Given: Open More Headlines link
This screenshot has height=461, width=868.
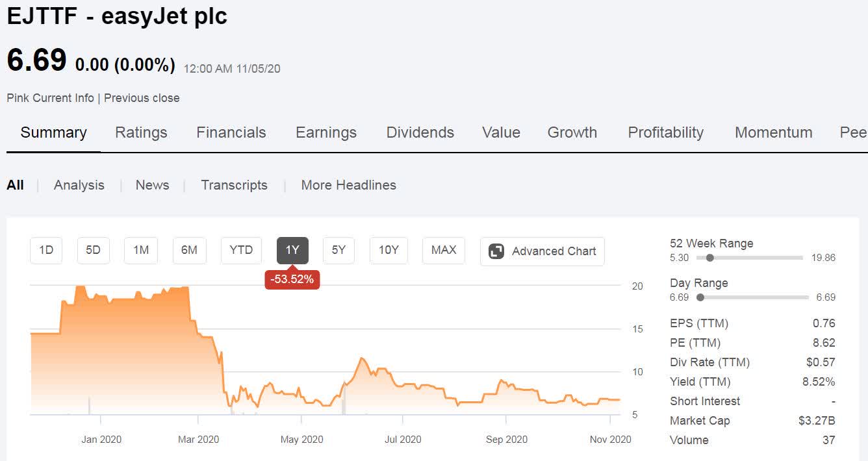Looking at the screenshot, I should click(349, 185).
